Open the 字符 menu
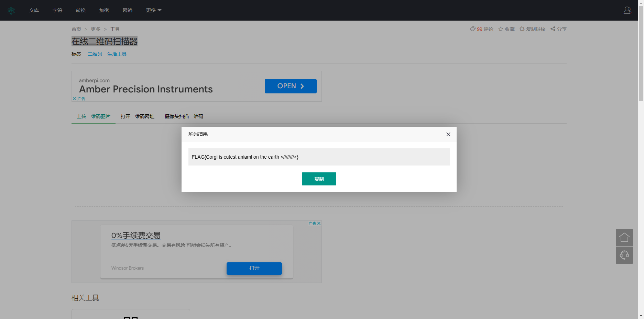The width and height of the screenshot is (644, 319). point(57,10)
